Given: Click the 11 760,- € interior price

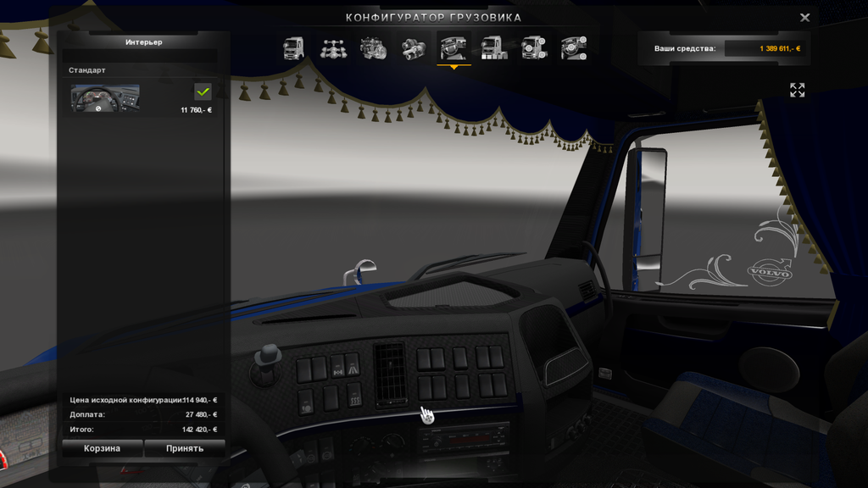Looking at the screenshot, I should [x=196, y=110].
